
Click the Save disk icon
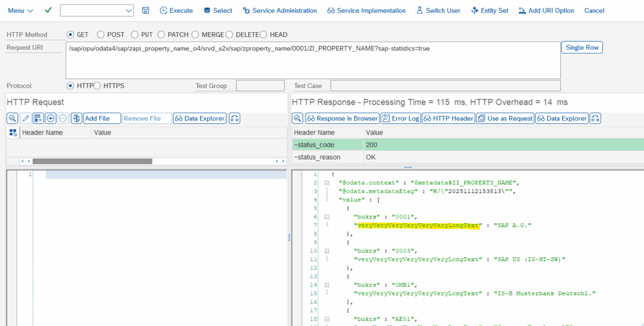[146, 11]
